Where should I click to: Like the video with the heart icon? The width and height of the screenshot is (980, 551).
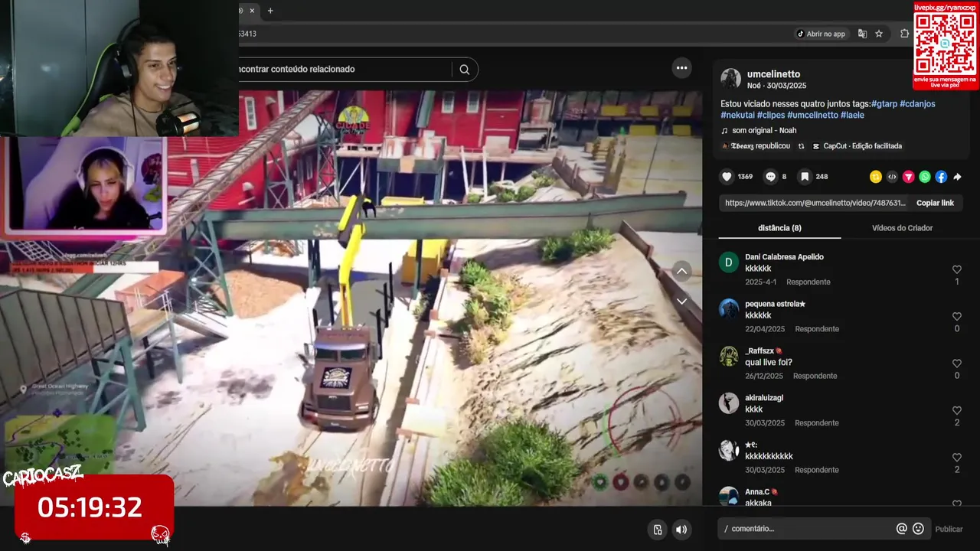[x=727, y=177]
